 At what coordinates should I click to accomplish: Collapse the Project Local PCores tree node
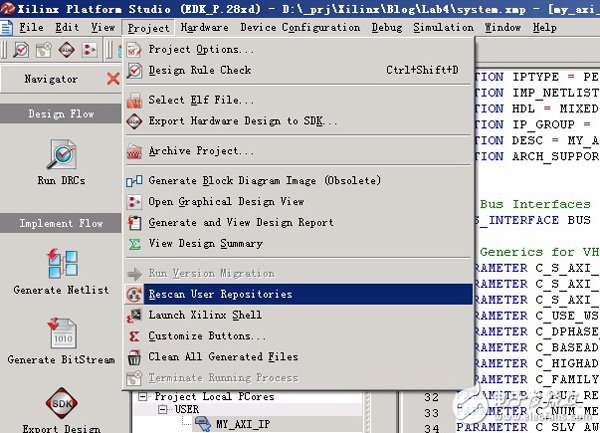(x=144, y=396)
